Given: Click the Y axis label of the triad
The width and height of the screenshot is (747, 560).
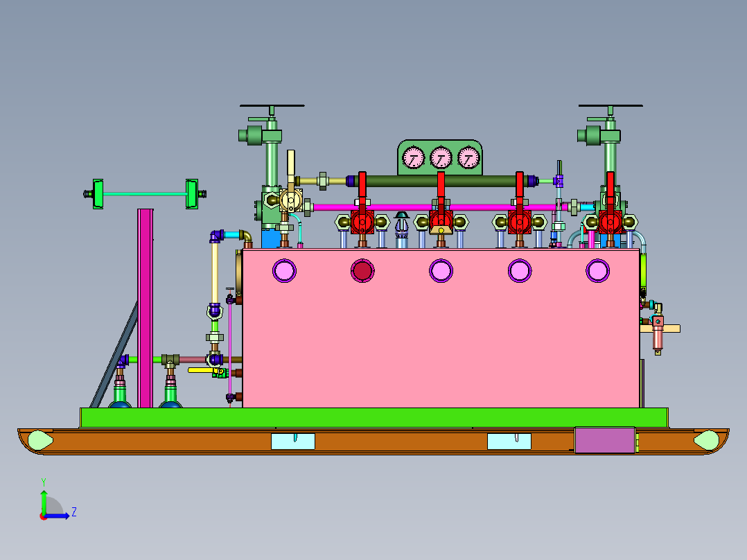Looking at the screenshot, I should click(x=44, y=482).
